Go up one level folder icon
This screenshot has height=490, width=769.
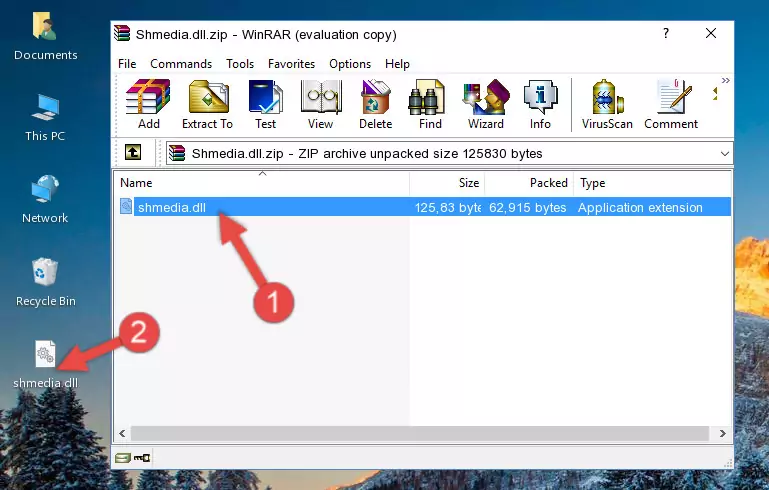point(133,152)
